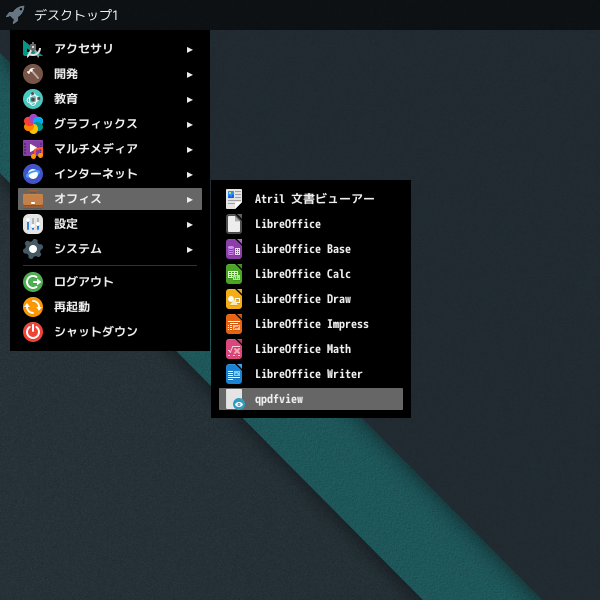Image resolution: width=600 pixels, height=600 pixels.
Task: Open the 設定 menu entry
Action: click(110, 224)
